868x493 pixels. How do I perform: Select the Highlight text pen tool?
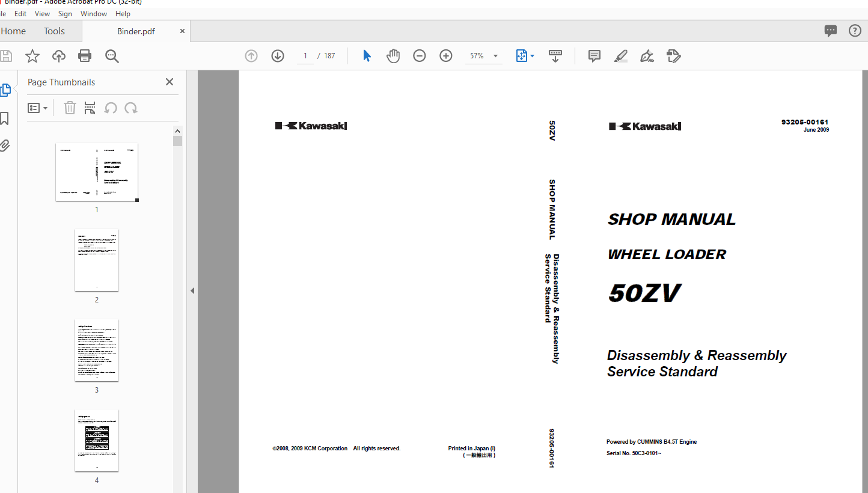pyautogui.click(x=621, y=56)
